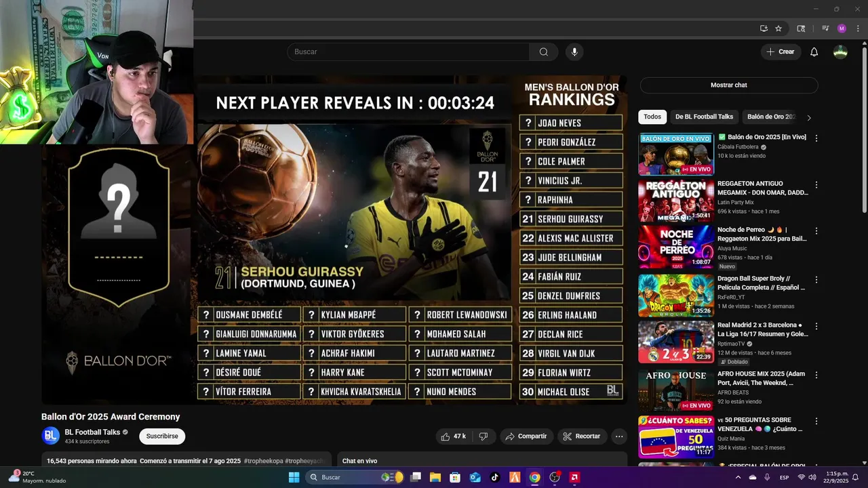This screenshot has width=868, height=488.
Task: Open options for Noche de Perreo video
Action: [x=816, y=231]
